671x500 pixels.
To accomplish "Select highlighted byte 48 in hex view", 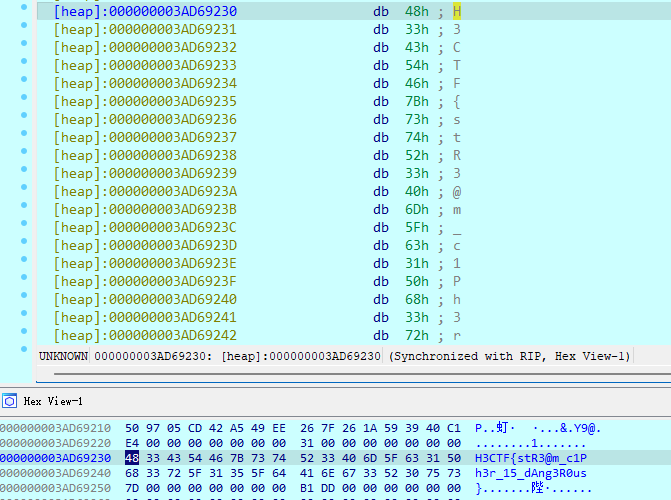I will pyautogui.click(x=132, y=457).
